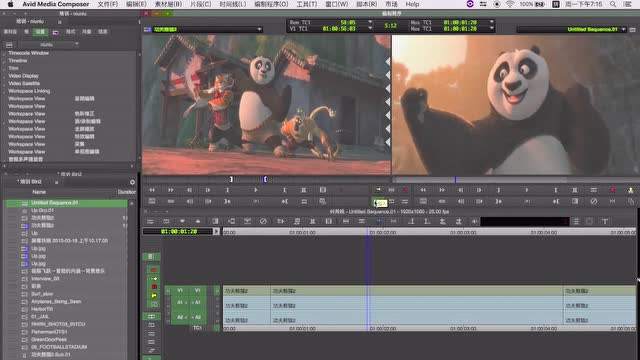Toggle source track V1 selector
Viewport: 640px width, 360px height.
pyautogui.click(x=180, y=291)
